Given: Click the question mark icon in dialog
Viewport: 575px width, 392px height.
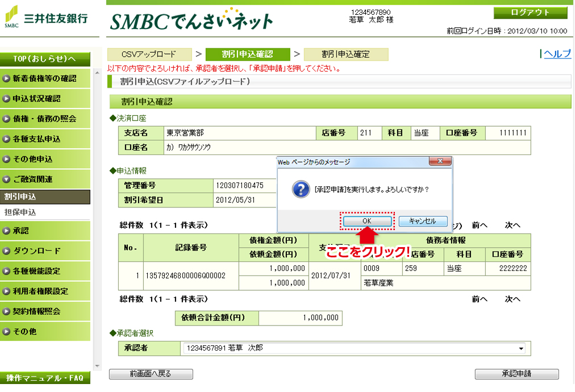Looking at the screenshot, I should click(x=301, y=189).
